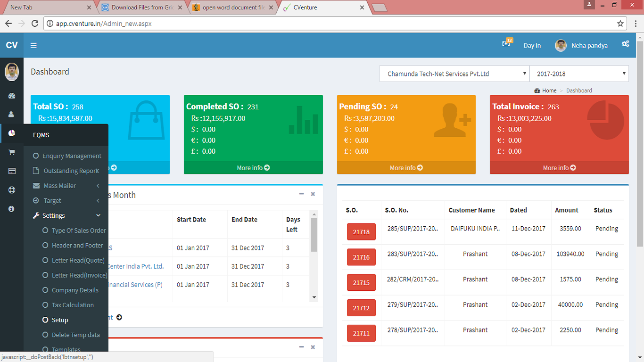This screenshot has height=362, width=644.
Task: Click the hamburger menu toggle icon
Action: pos(33,45)
